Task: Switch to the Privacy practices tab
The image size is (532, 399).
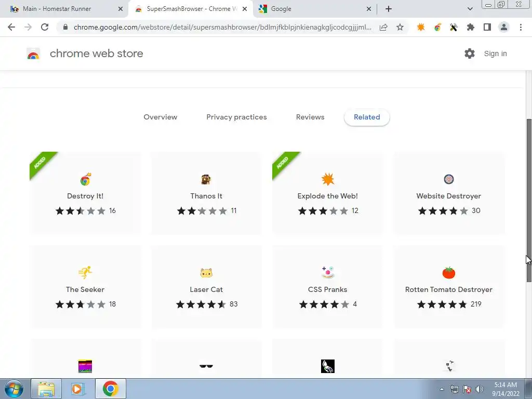Action: (236, 117)
